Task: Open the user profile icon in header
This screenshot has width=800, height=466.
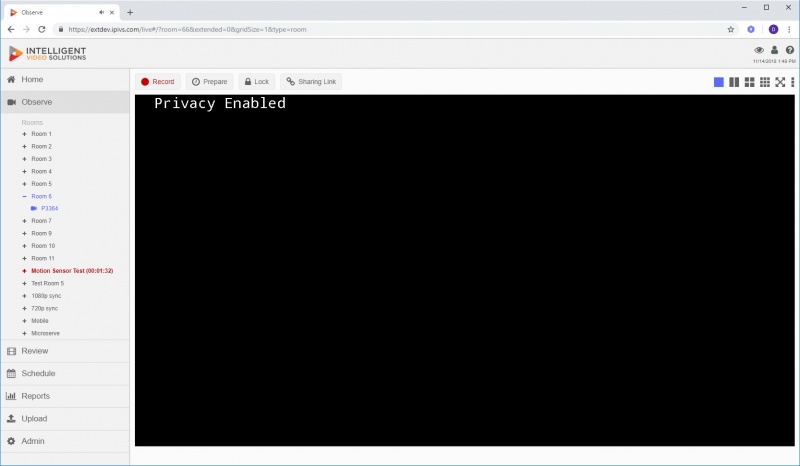Action: click(x=774, y=50)
